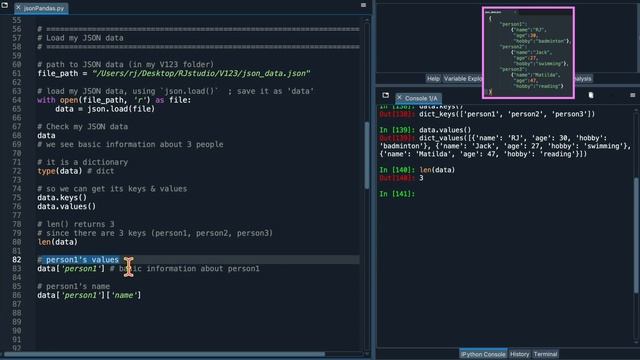The height and width of the screenshot is (360, 640).
Task: Switch to the IPython Console tab
Action: (x=483, y=354)
